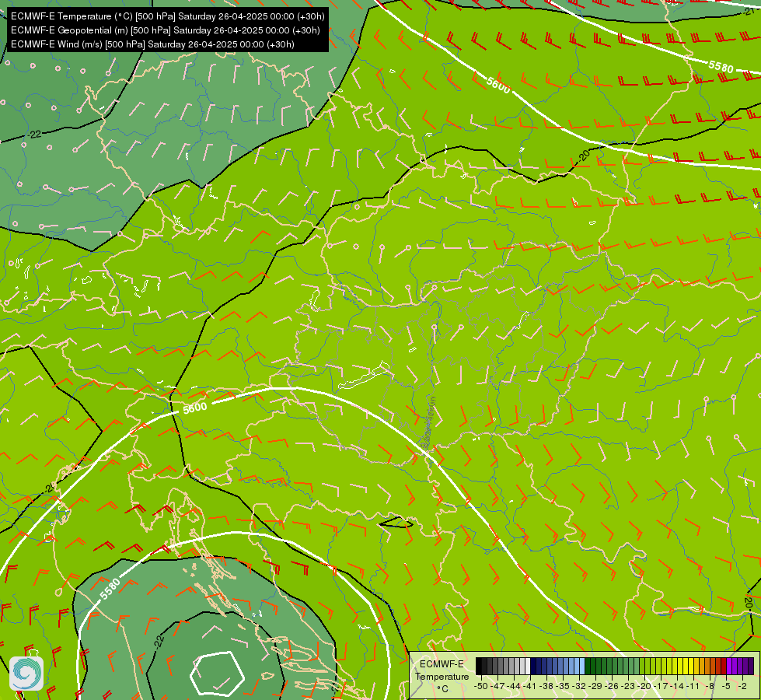Select the ECMWF-E Temperature header line
This screenshot has width=761, height=700.
(167, 16)
